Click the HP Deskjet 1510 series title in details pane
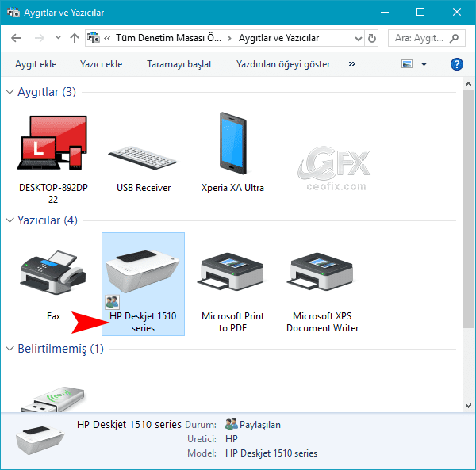The width and height of the screenshot is (476, 470). tap(129, 425)
